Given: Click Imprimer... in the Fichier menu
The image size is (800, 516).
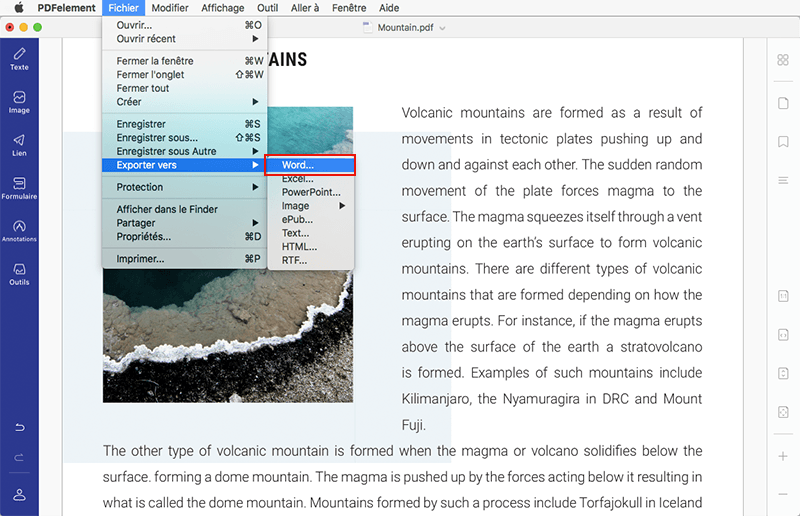Looking at the screenshot, I should pyautogui.click(x=140, y=259).
